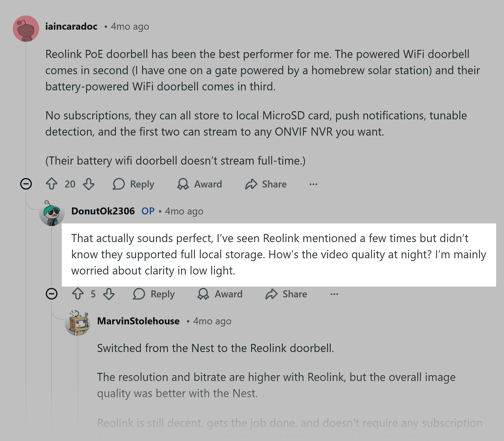This screenshot has height=441, width=504.
Task: Downvote the highlighted OP reply
Action: pyautogui.click(x=109, y=294)
